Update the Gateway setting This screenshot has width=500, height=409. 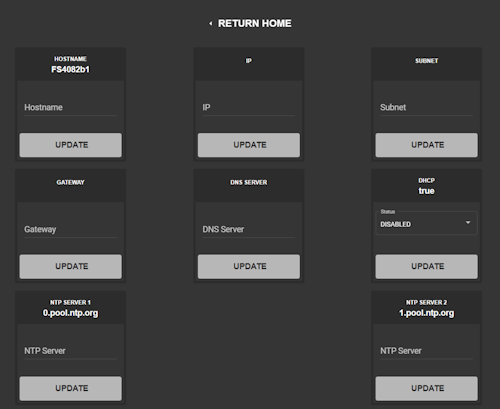tap(71, 267)
